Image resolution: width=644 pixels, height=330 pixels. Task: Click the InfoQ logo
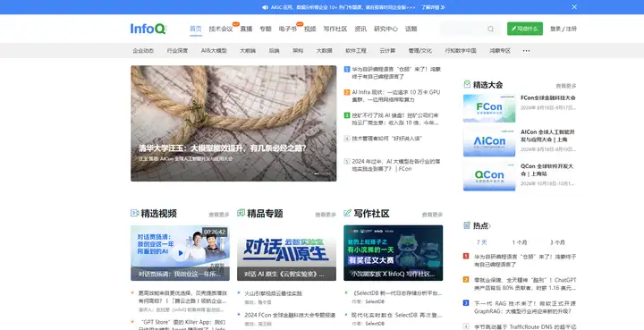[x=148, y=29]
